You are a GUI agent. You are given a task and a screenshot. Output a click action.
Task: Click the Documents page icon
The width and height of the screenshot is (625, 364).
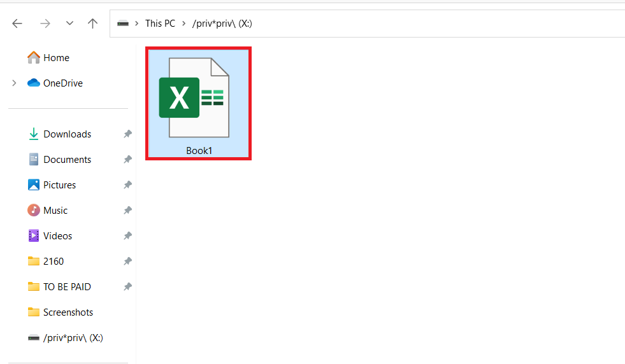34,159
